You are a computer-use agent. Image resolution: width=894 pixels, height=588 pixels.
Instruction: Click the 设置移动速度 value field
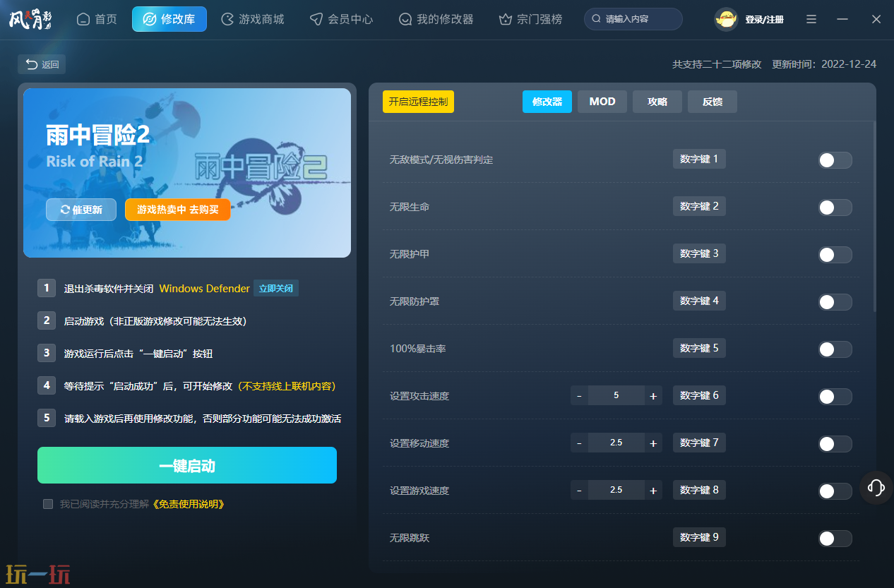(x=616, y=443)
